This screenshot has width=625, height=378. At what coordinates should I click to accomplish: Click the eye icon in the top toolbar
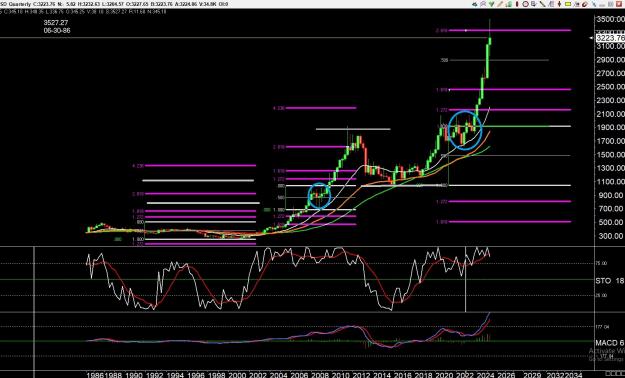[x=475, y=4]
